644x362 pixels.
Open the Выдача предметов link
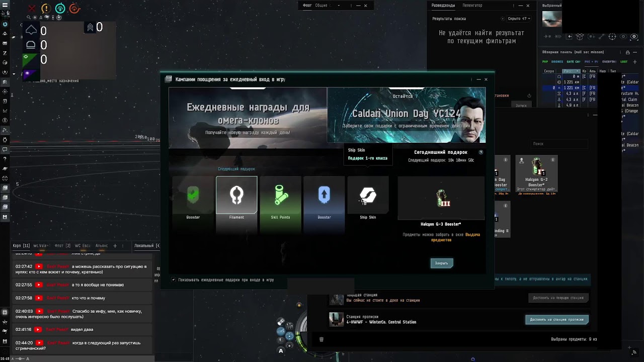coord(455,237)
